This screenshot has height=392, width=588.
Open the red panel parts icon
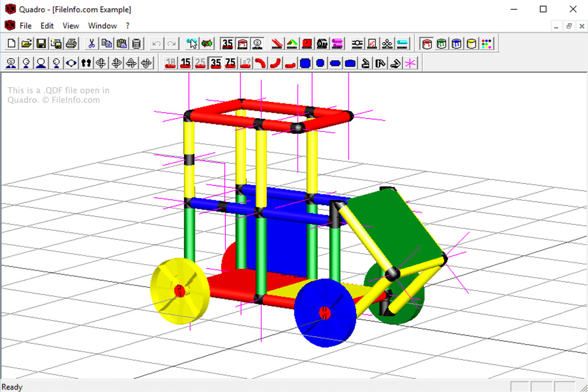(x=307, y=44)
